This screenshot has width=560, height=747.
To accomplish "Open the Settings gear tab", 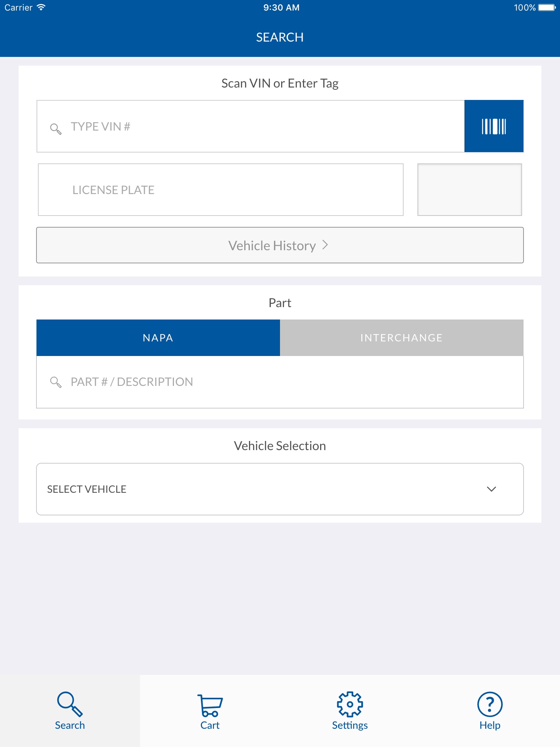I will (350, 711).
